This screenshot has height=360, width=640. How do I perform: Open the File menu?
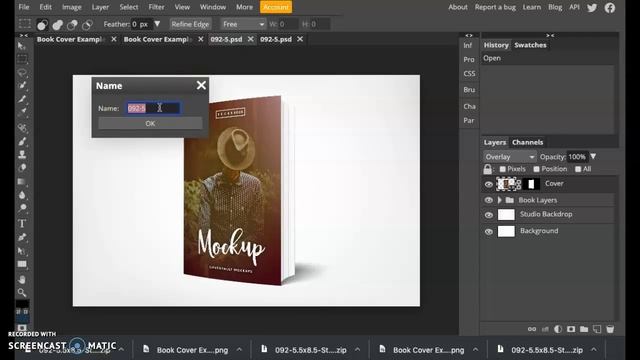[x=24, y=7]
